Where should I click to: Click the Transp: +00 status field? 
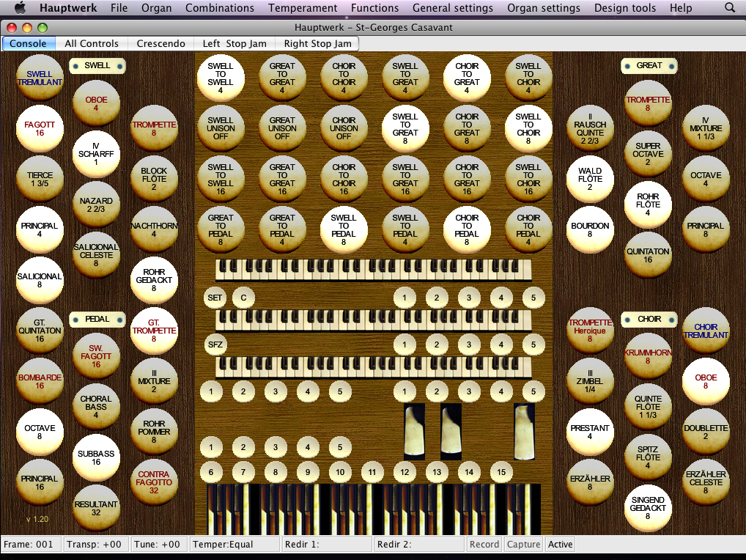95,545
